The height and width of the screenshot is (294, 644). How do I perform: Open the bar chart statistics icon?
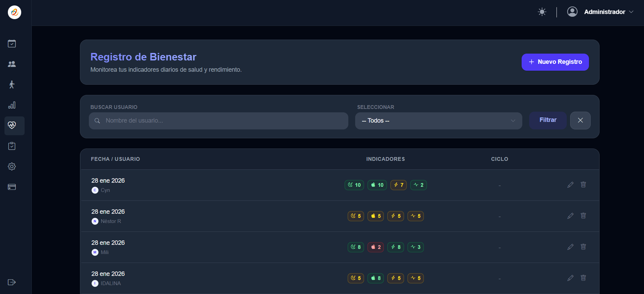(12, 105)
